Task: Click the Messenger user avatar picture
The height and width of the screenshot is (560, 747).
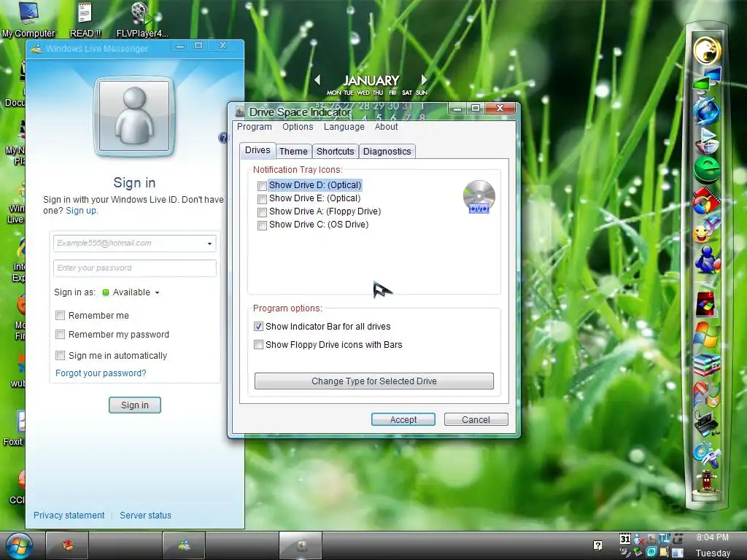Action: click(134, 116)
